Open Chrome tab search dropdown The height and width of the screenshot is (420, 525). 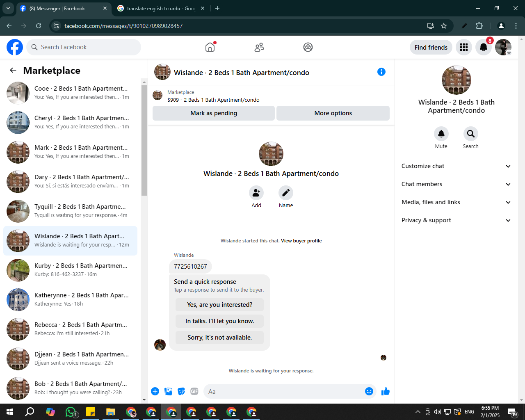click(8, 8)
